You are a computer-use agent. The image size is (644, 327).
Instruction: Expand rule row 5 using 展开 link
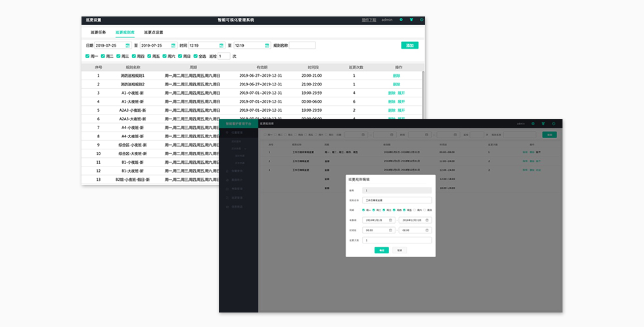(x=401, y=110)
